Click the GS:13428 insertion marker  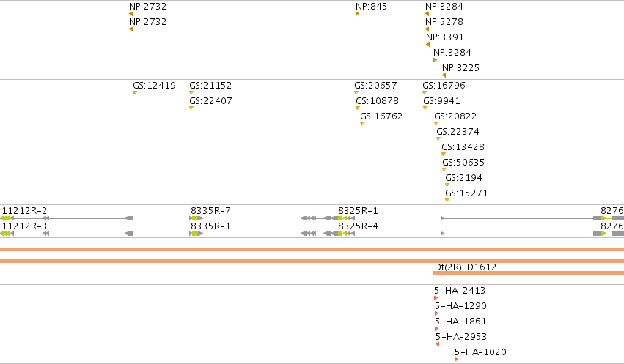tap(444, 155)
